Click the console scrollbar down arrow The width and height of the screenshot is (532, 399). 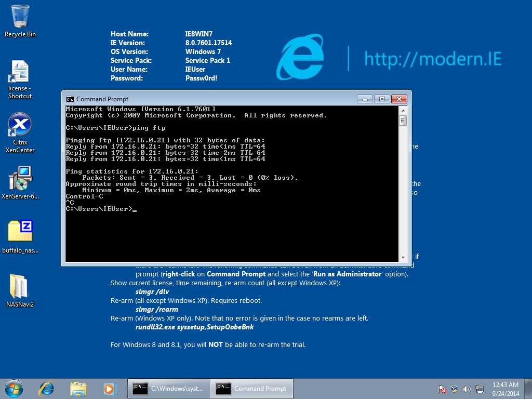tap(403, 258)
